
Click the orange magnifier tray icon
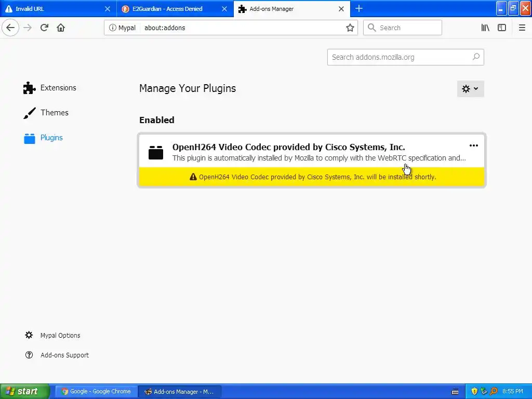tap(494, 391)
